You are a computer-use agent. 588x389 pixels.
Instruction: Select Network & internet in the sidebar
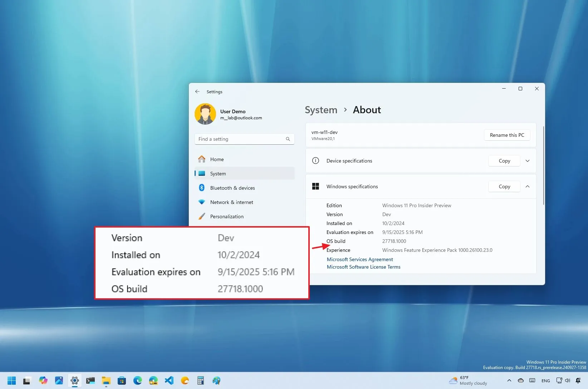coord(232,202)
